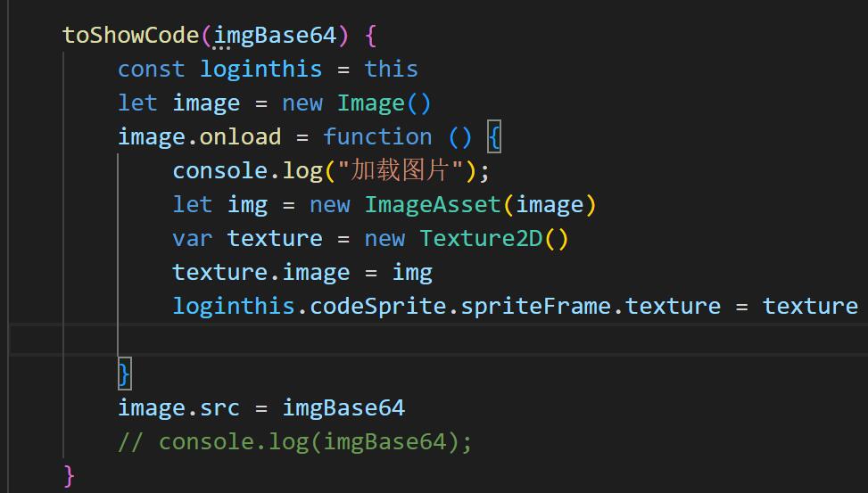Click the 'this' keyword assigned to loginthis
The image size is (868, 493).
[x=391, y=70]
